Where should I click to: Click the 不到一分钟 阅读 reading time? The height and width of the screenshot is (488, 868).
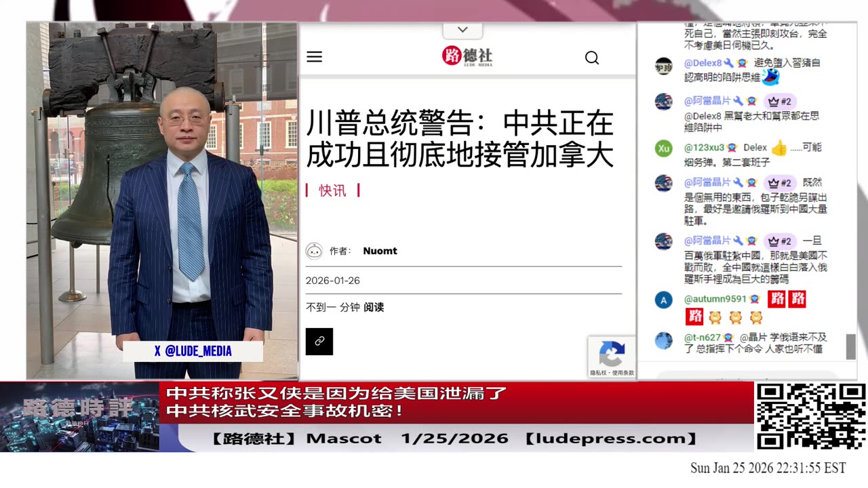tap(344, 307)
